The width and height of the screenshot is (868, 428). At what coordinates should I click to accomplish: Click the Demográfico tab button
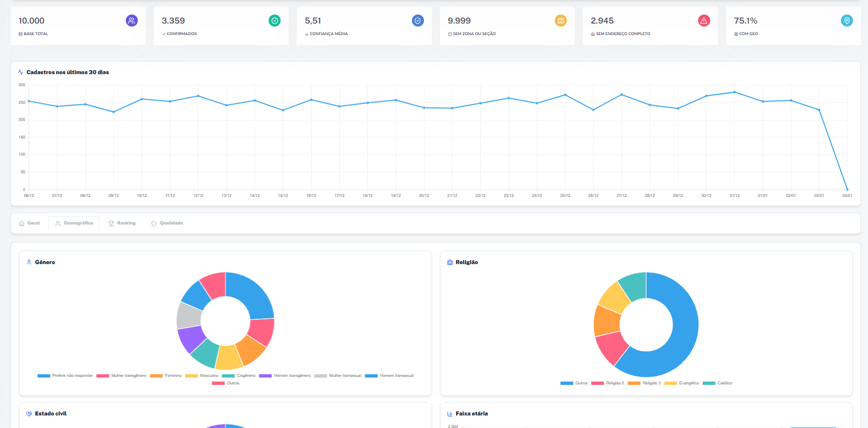pos(74,223)
